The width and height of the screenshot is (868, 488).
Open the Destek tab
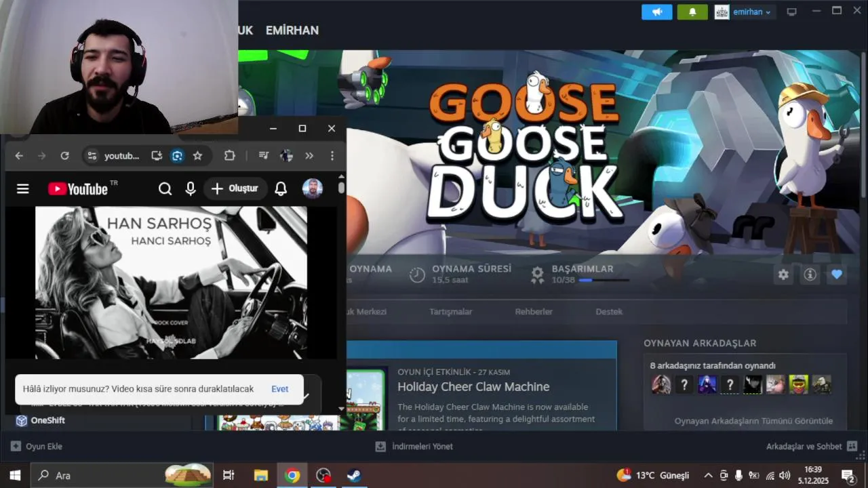point(609,312)
